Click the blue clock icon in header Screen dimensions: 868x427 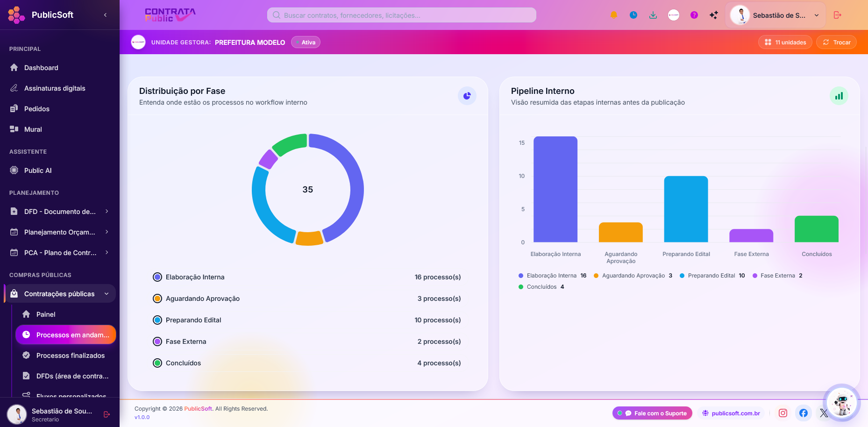click(633, 15)
